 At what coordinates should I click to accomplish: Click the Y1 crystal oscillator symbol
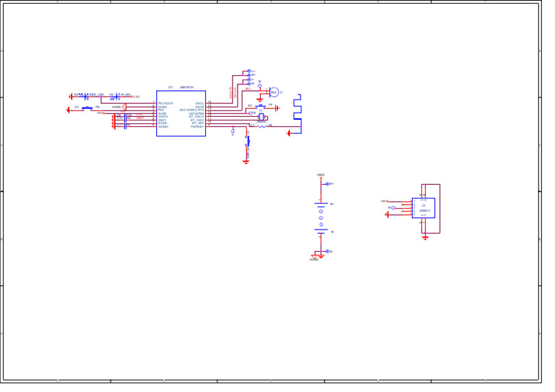(x=261, y=117)
